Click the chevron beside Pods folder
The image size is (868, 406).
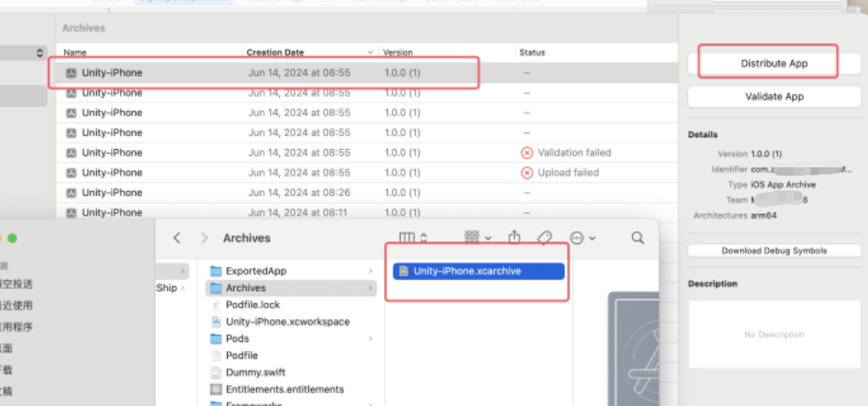point(370,338)
